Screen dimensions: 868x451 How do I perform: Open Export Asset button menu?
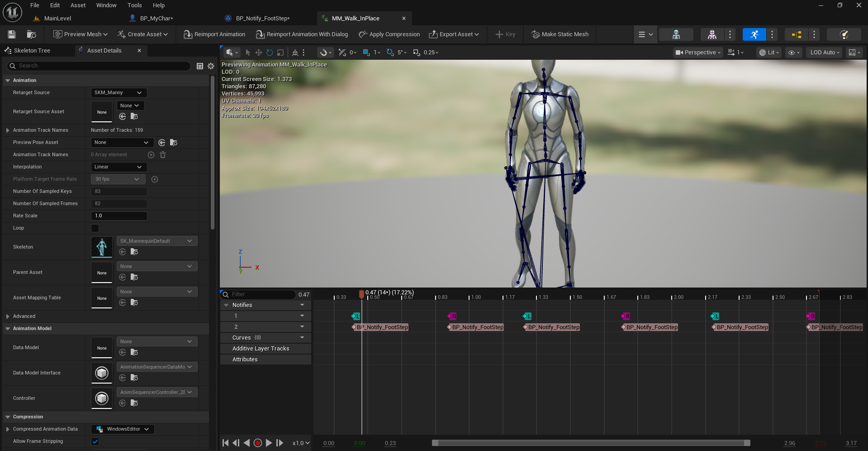[x=454, y=34]
